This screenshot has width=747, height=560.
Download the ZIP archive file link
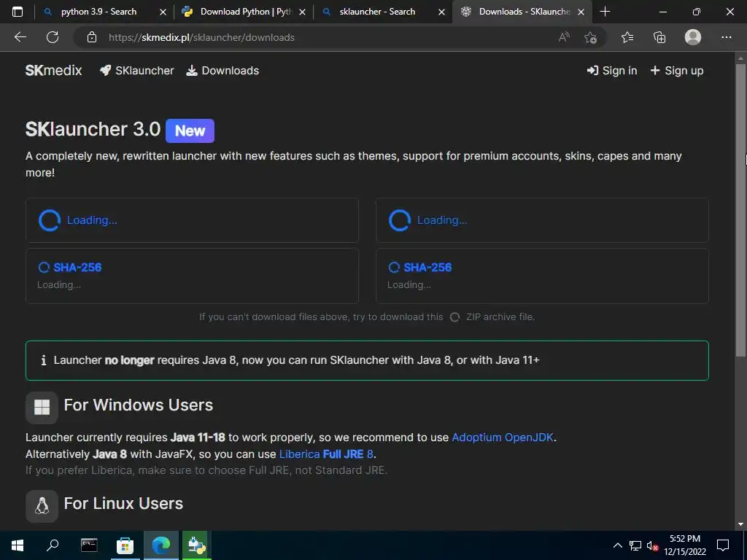pyautogui.click(x=500, y=316)
